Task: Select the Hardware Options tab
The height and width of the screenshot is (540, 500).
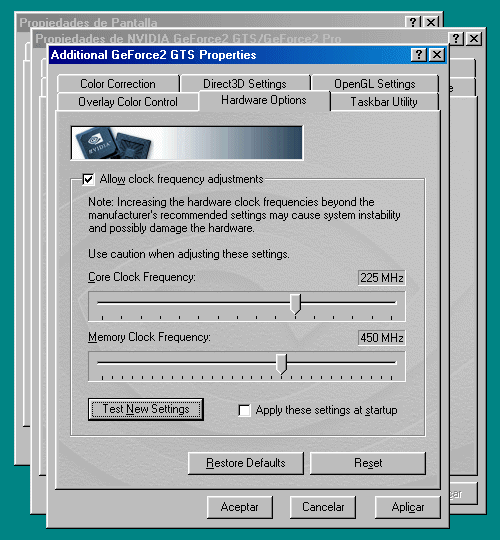Action: [x=264, y=100]
